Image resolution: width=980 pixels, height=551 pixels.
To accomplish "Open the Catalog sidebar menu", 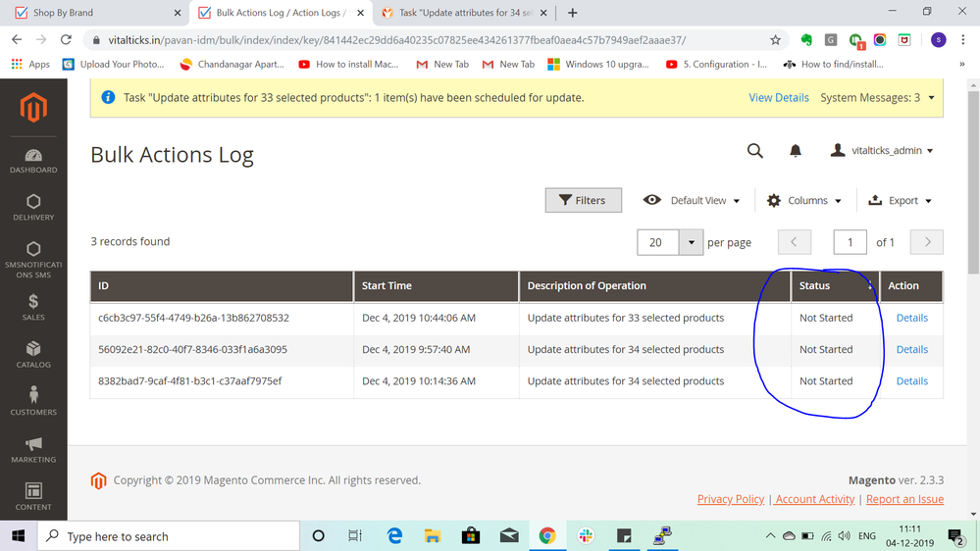I will 33,354.
